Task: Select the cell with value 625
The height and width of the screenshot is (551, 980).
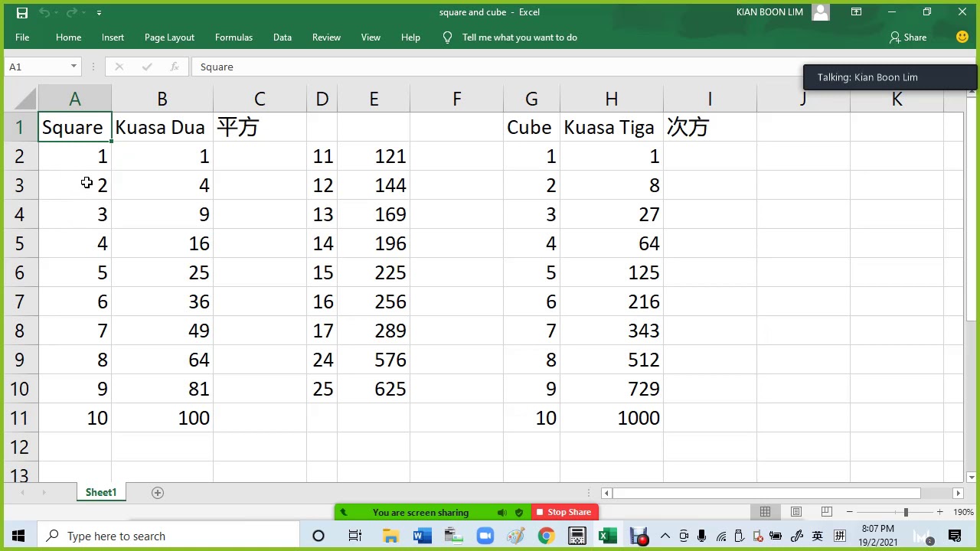Action: [x=374, y=389]
